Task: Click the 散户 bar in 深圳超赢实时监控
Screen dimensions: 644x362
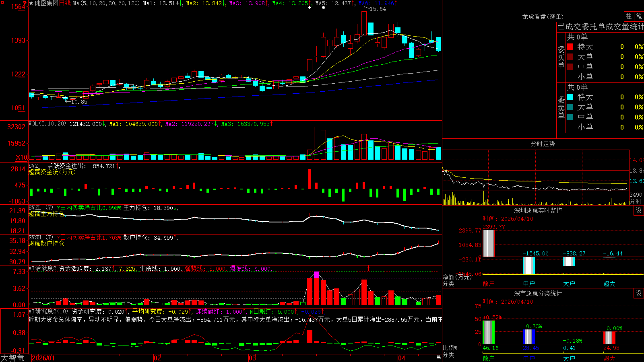Action: point(488,243)
